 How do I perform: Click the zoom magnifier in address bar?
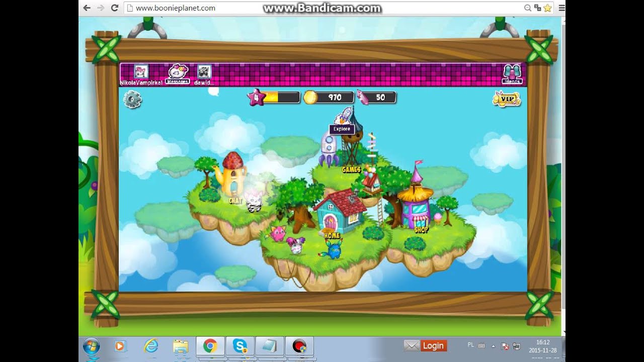pyautogui.click(x=528, y=8)
